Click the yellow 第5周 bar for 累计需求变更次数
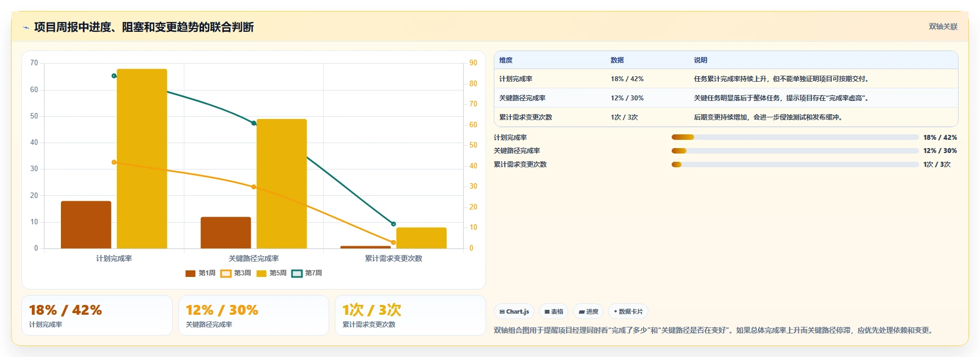 [x=421, y=238]
